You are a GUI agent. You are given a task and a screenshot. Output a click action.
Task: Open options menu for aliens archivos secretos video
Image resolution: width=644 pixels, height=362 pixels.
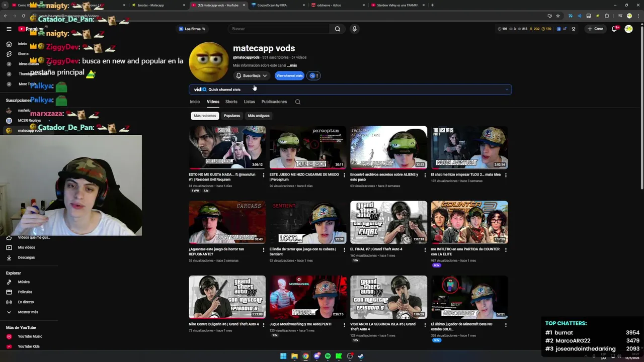[425, 175]
